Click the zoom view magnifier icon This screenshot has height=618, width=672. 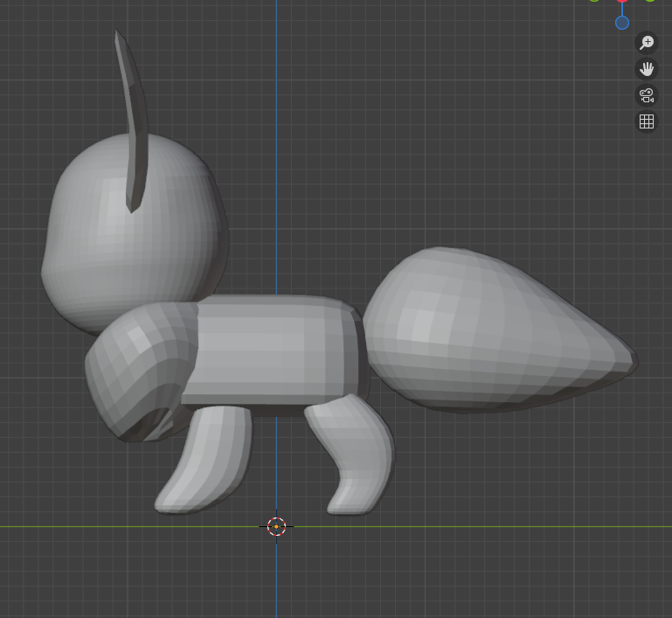point(647,43)
